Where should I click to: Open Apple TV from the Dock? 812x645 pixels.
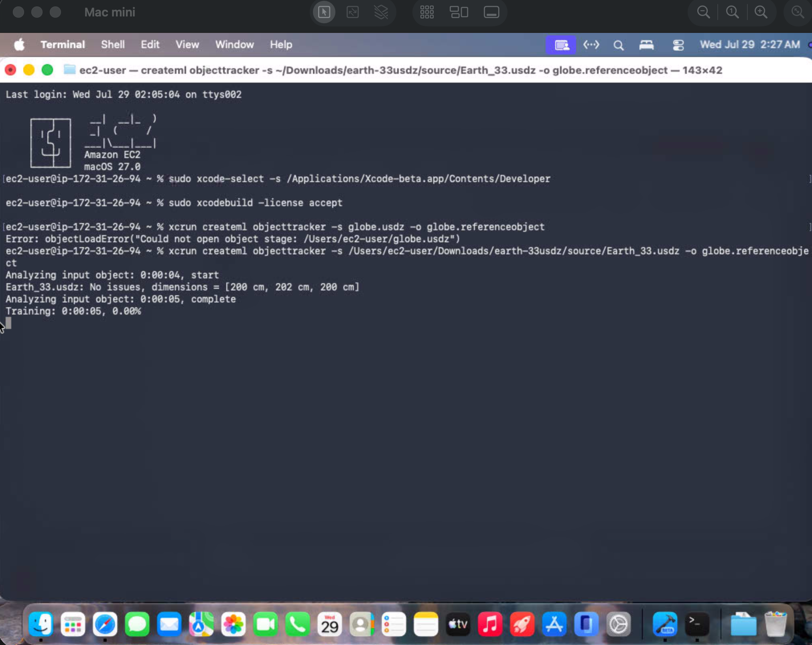(458, 624)
